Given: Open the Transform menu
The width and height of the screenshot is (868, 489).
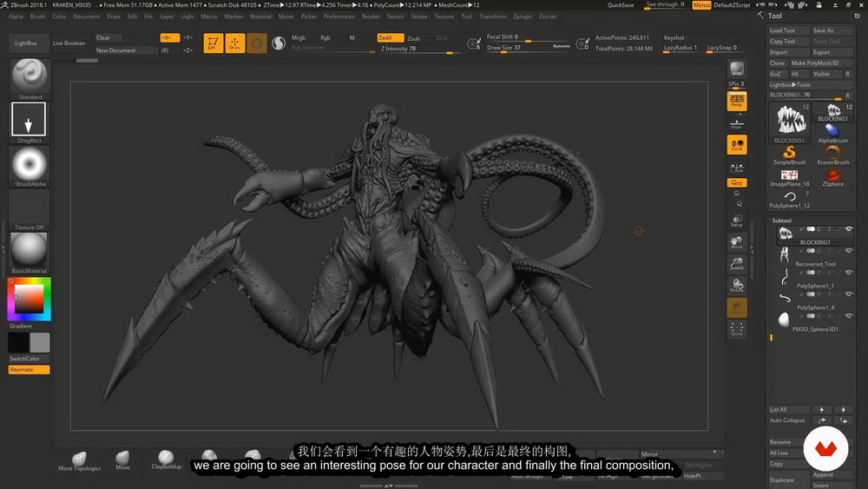Looking at the screenshot, I should pos(492,17).
